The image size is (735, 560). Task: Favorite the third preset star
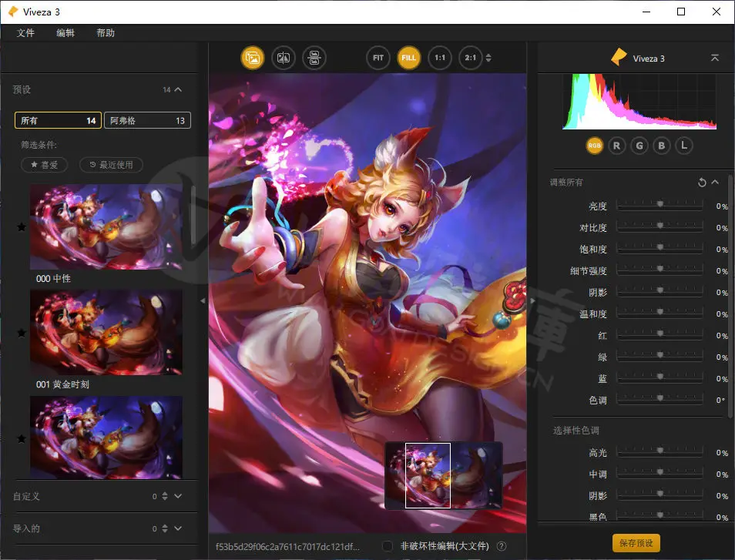(x=22, y=439)
